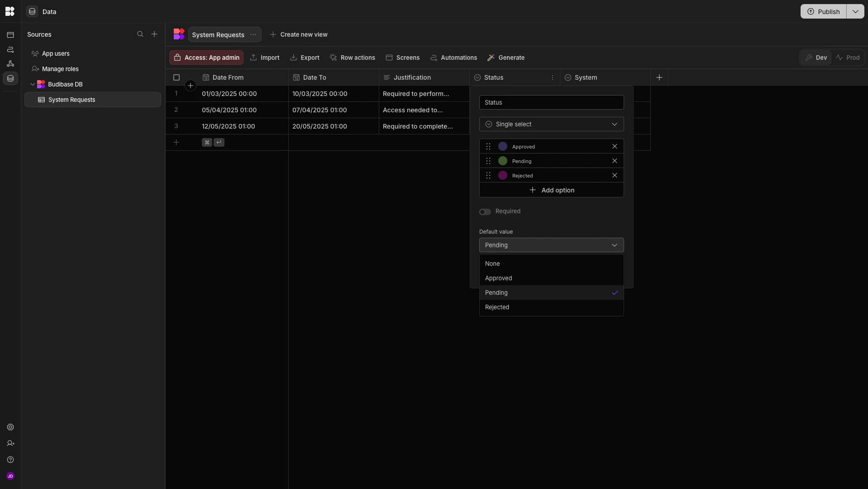This screenshot has height=489, width=868.
Task: Open System Requests table options ellipsis
Action: (253, 34)
